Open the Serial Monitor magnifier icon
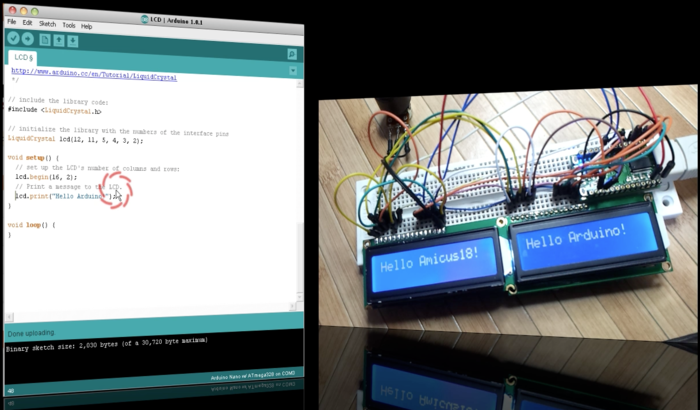The image size is (700, 410). pyautogui.click(x=292, y=54)
